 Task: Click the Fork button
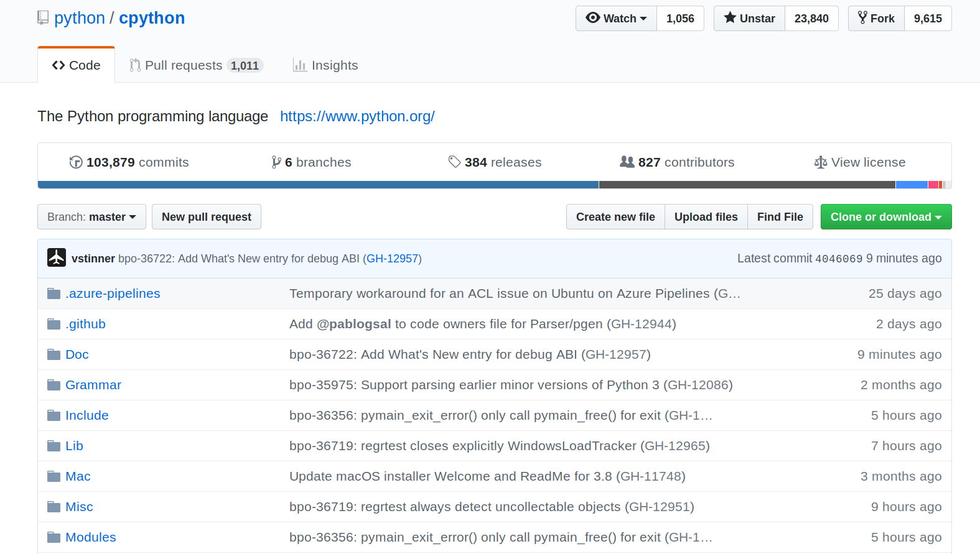876,19
